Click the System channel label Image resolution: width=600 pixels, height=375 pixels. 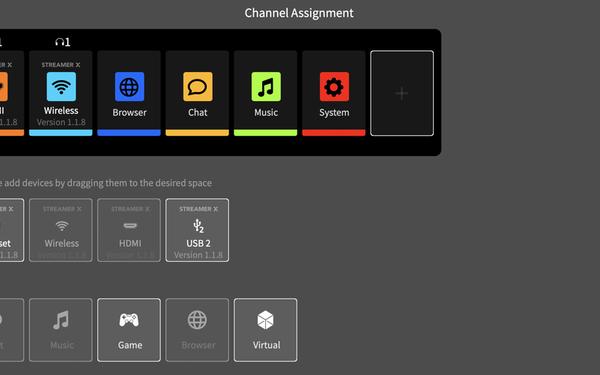pyautogui.click(x=334, y=112)
